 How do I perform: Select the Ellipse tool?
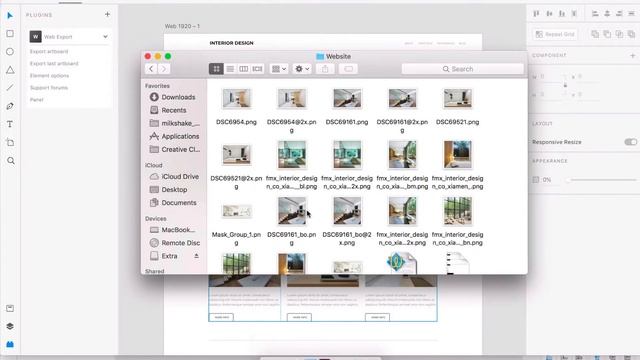click(10, 52)
